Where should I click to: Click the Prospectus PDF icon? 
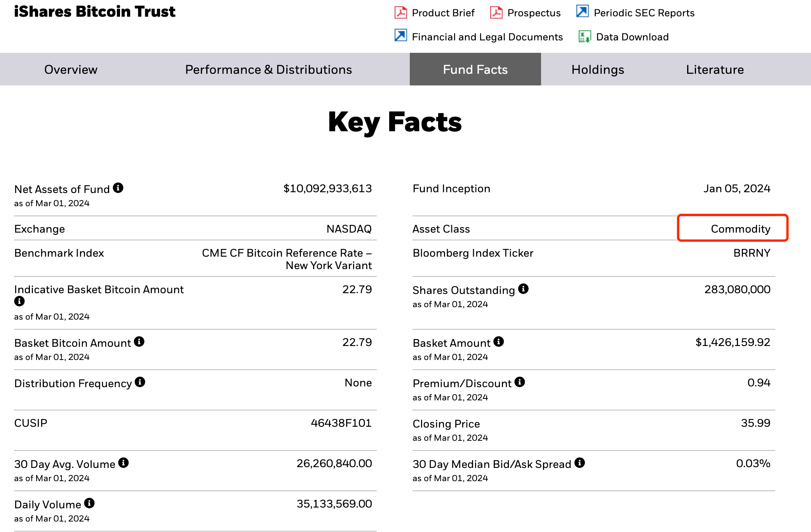(496, 12)
